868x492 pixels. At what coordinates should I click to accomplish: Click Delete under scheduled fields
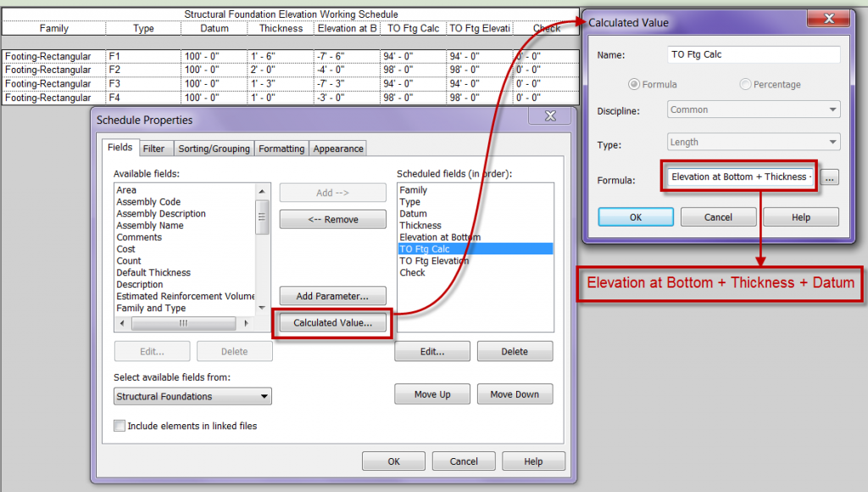(515, 351)
